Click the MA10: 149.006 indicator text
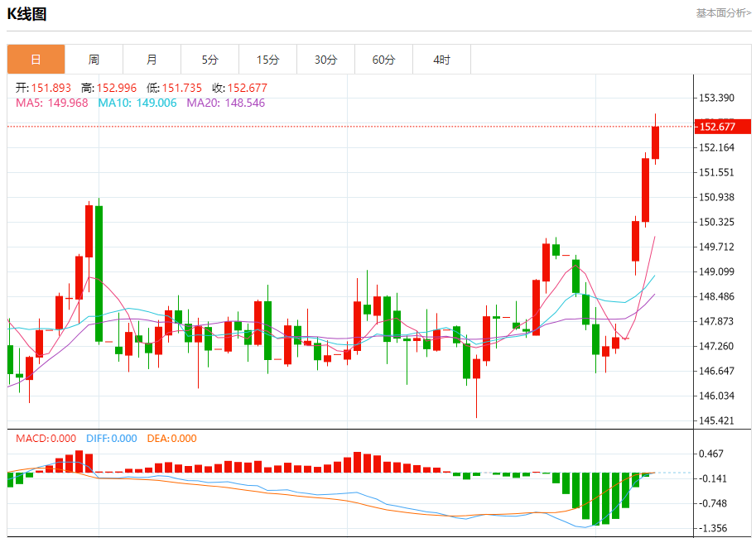 point(137,103)
